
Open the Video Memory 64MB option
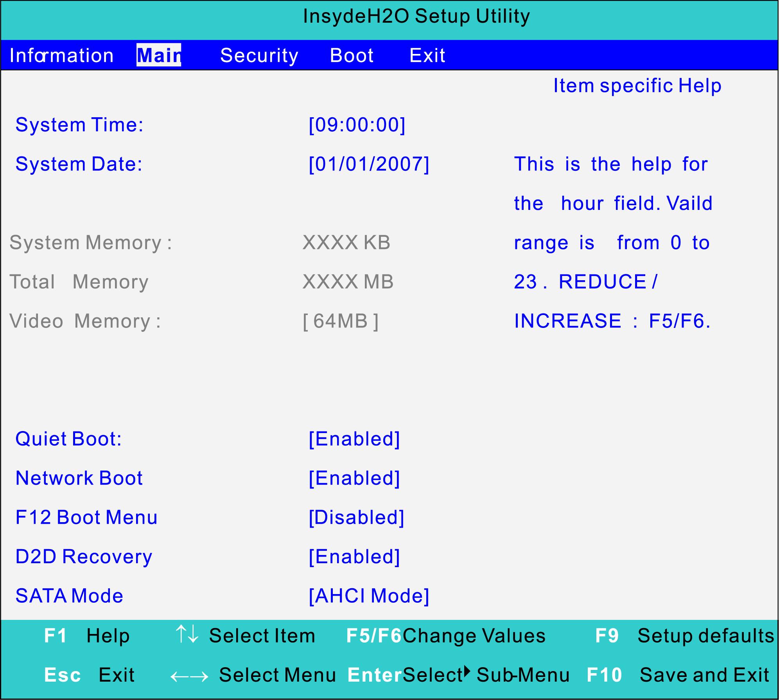(340, 321)
